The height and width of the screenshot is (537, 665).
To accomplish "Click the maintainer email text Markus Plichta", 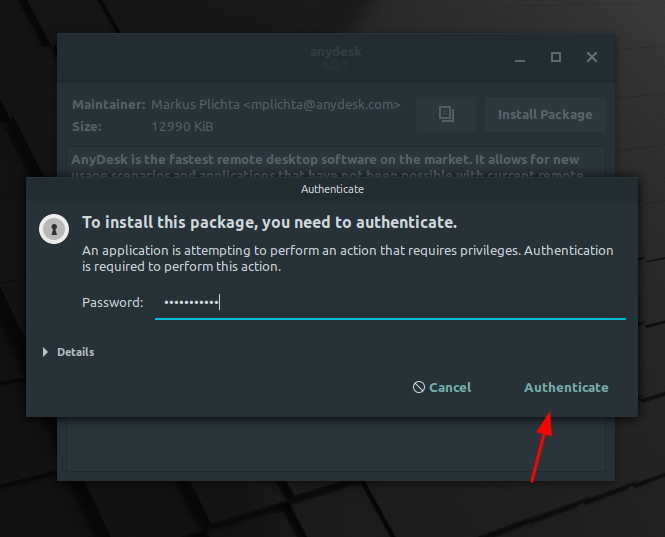I will 276,105.
